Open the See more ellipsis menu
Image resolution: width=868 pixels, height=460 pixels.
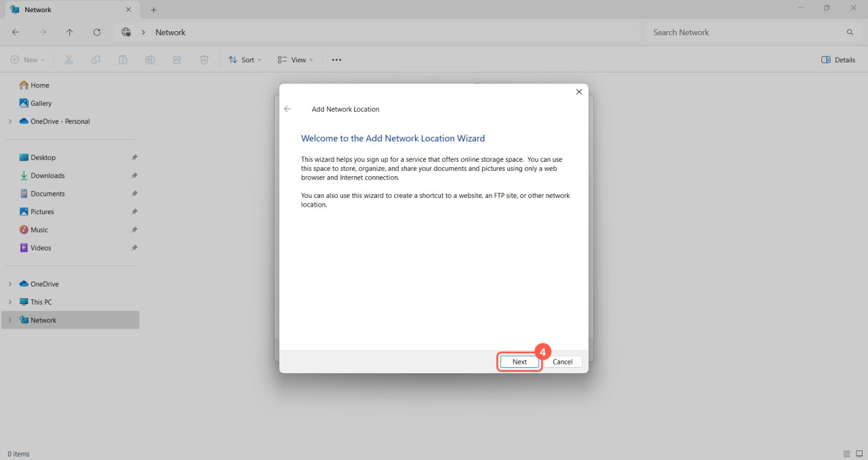point(336,60)
